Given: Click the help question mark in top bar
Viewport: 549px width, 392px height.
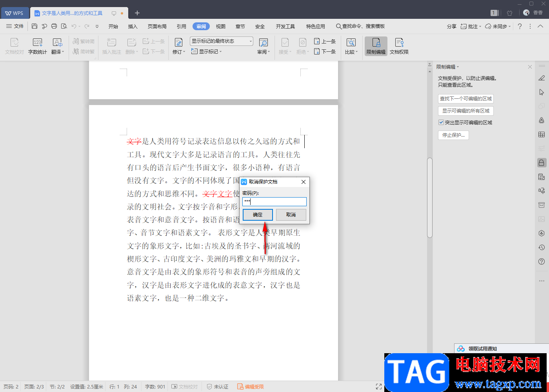Looking at the screenshot, I should tap(520, 26).
